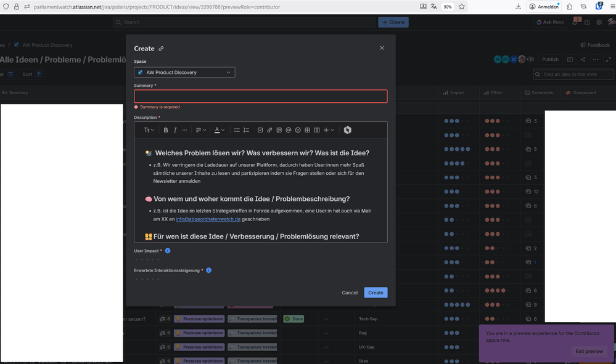This screenshot has height=364, width=616.
Task: Open Jira settings gear icon
Action: [x=599, y=22]
